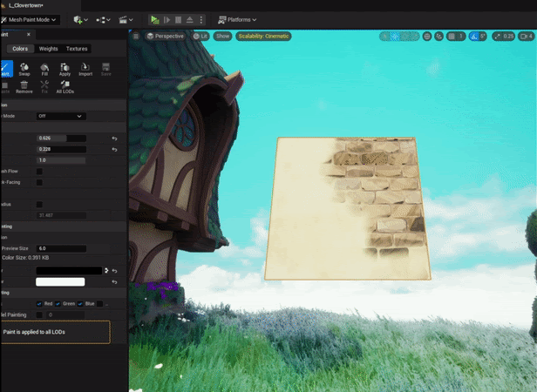Swap paint and erase colors arrow
Viewport: 537px width, 392px height.
(106, 270)
